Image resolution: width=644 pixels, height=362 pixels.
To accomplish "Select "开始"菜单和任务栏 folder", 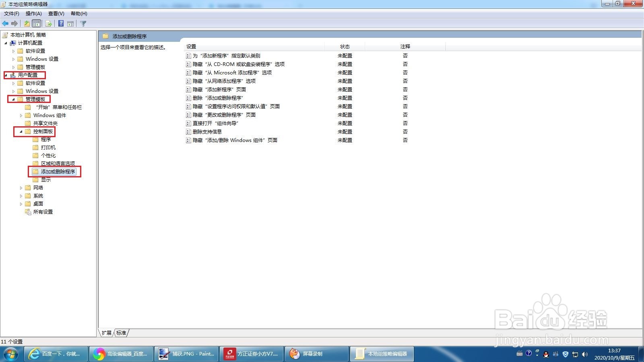I will (x=58, y=107).
